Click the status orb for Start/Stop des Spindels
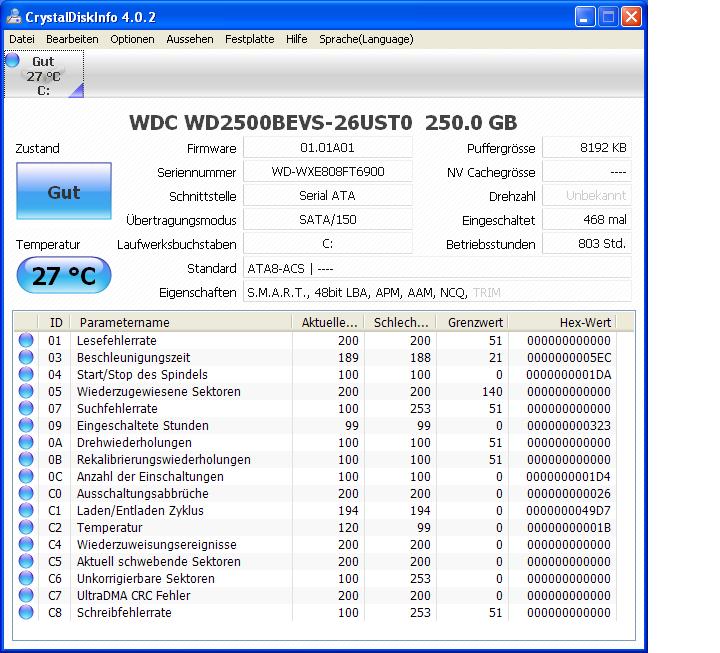720x653 pixels. (26, 374)
